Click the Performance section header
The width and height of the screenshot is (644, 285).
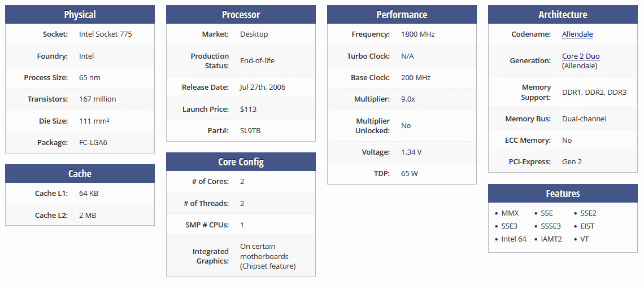[402, 15]
